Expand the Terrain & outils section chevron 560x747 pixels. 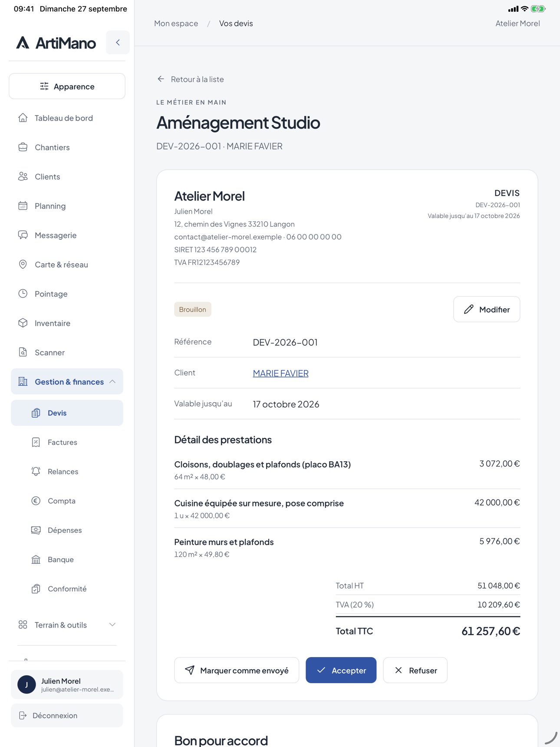112,625
